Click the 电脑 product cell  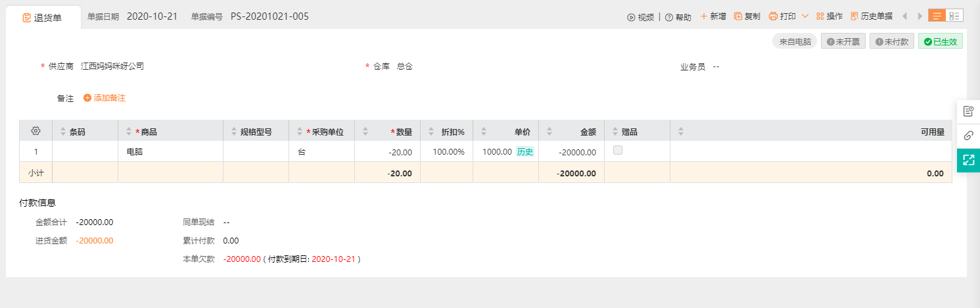coord(171,151)
